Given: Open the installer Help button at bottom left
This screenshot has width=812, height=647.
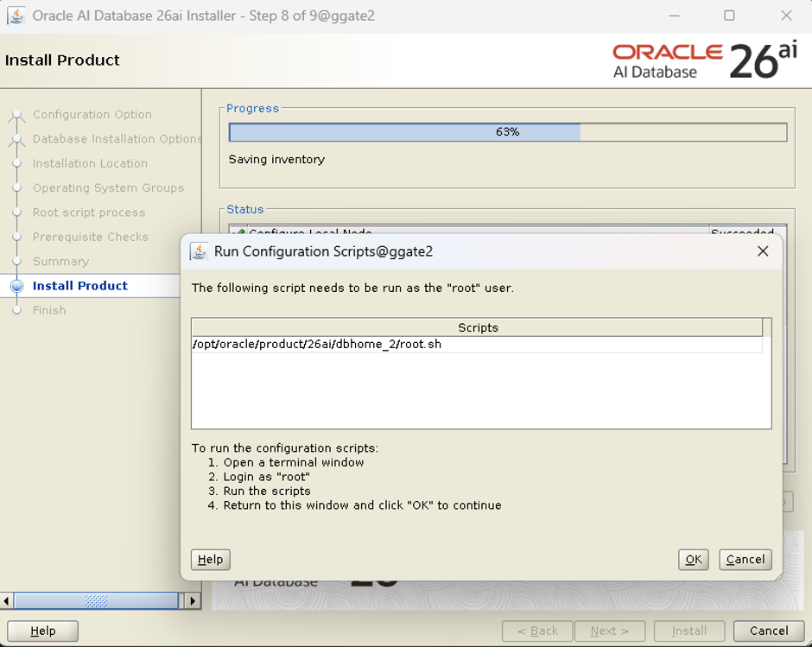Looking at the screenshot, I should (x=43, y=631).
